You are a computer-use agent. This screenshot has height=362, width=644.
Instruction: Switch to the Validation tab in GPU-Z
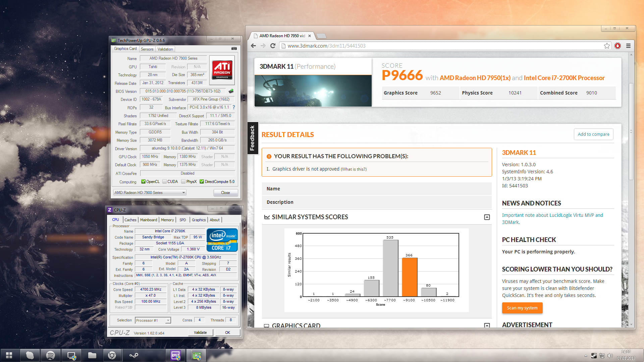click(x=165, y=49)
